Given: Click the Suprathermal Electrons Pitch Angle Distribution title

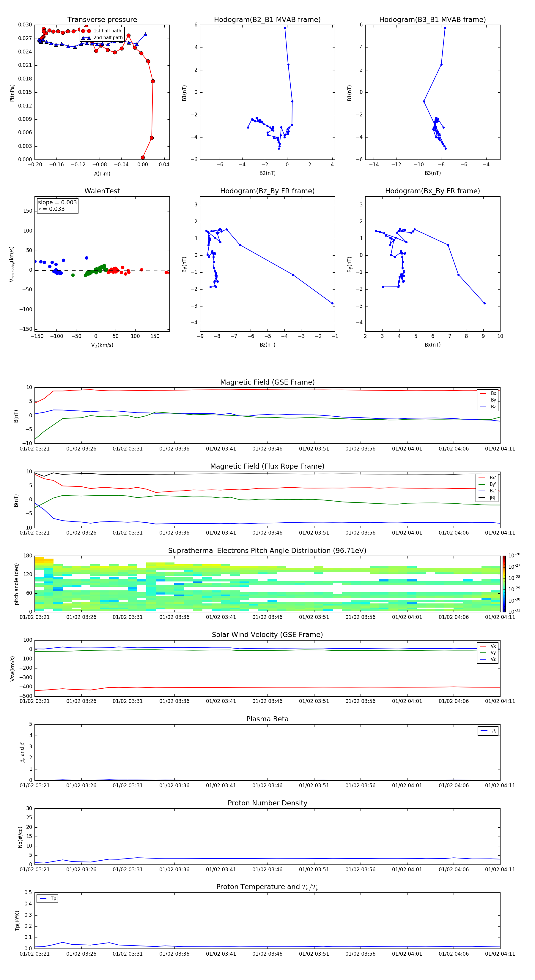Looking at the screenshot, I should point(267,551).
